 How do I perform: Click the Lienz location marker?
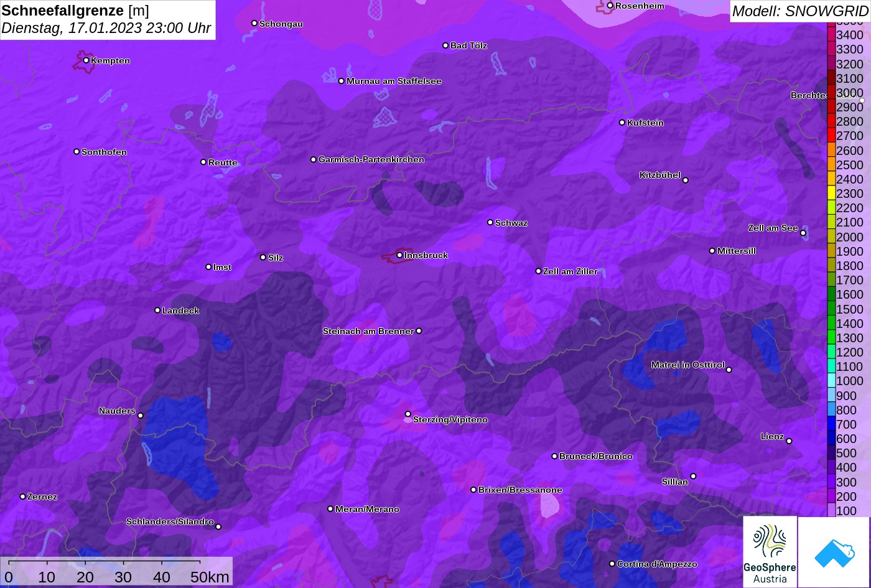[789, 441]
